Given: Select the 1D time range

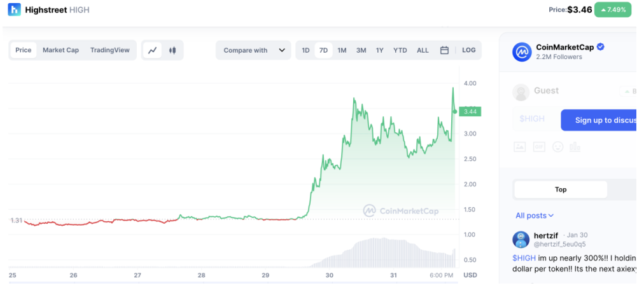Looking at the screenshot, I should coord(305,50).
